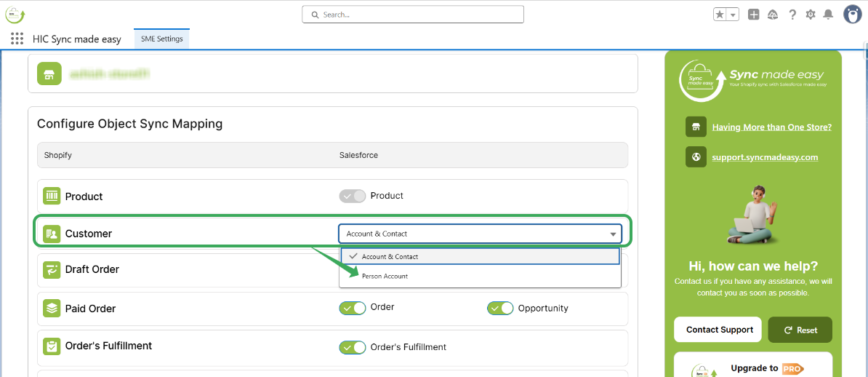Disable the paid Order sync toggle
Viewport: 868px width, 377px height.
click(x=353, y=308)
